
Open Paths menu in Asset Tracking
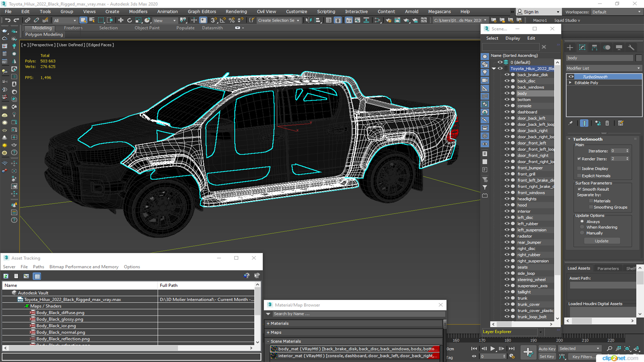pyautogui.click(x=38, y=267)
